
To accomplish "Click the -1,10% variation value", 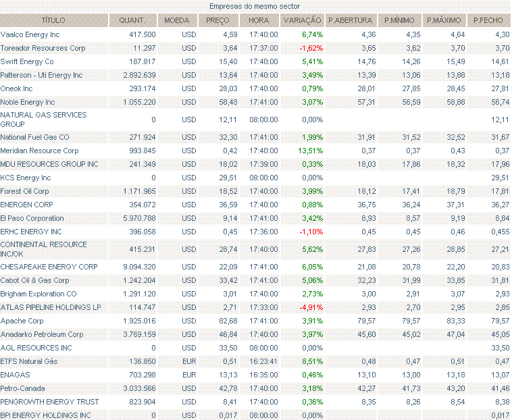I will click(311, 232).
